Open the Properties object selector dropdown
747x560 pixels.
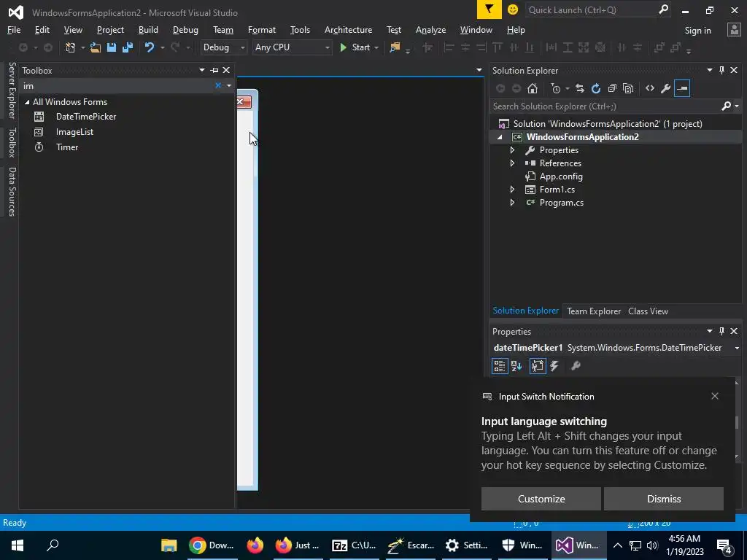[x=737, y=348]
